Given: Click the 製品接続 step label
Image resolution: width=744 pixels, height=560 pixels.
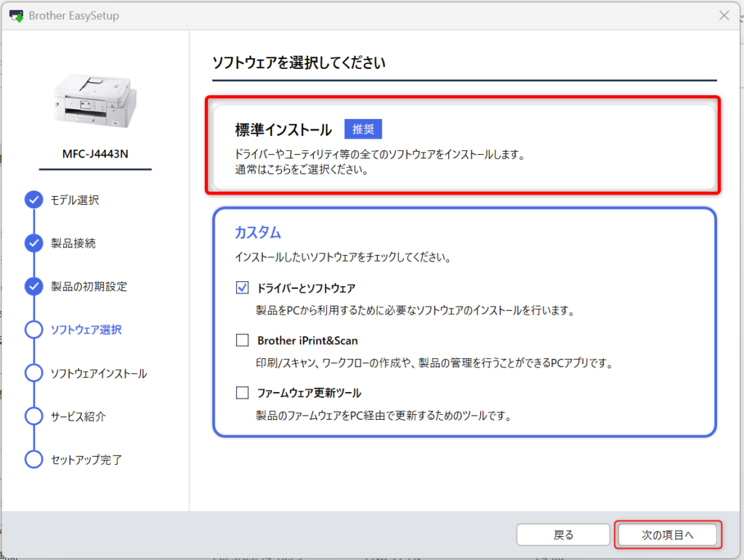Looking at the screenshot, I should click(73, 243).
